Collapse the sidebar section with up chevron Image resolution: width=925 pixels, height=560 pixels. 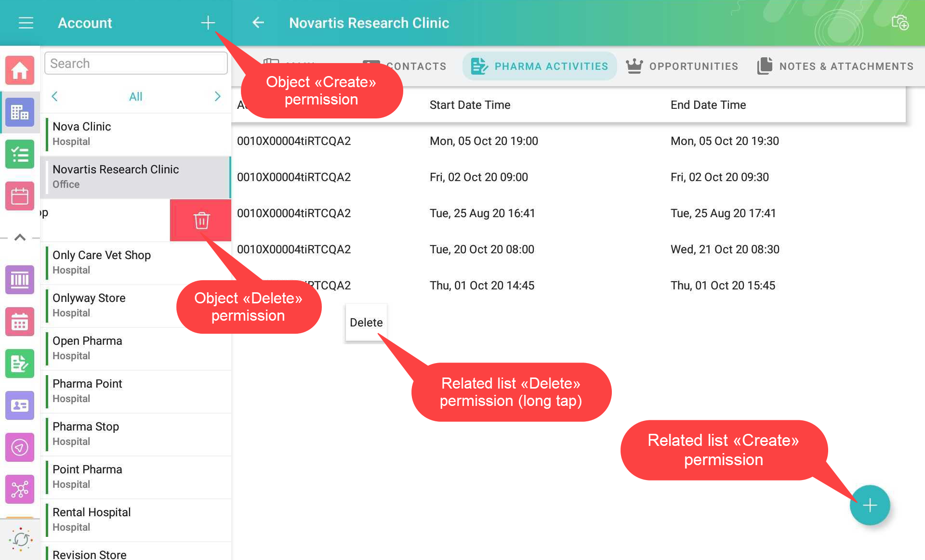coord(20,237)
